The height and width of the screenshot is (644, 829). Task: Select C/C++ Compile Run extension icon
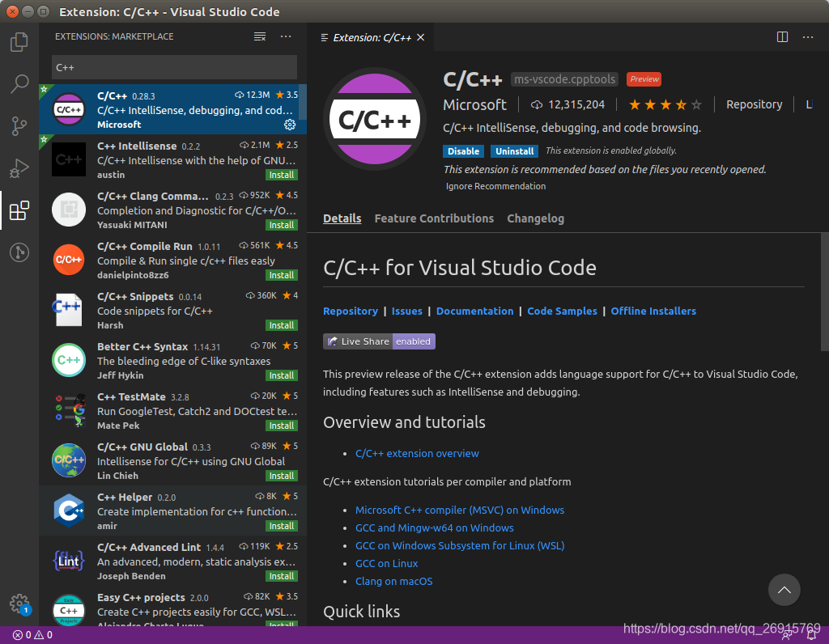[x=69, y=260]
